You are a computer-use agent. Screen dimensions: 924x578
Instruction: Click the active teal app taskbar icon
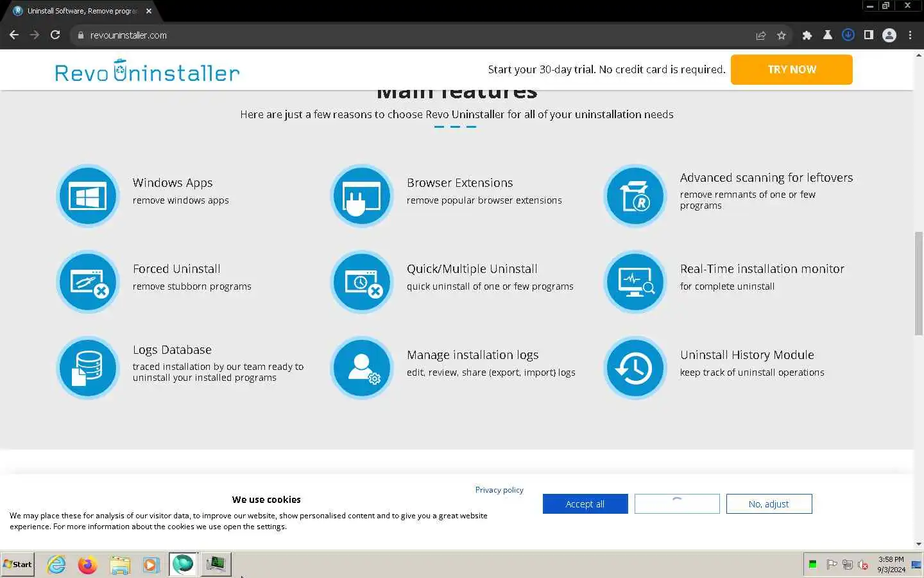(x=183, y=565)
